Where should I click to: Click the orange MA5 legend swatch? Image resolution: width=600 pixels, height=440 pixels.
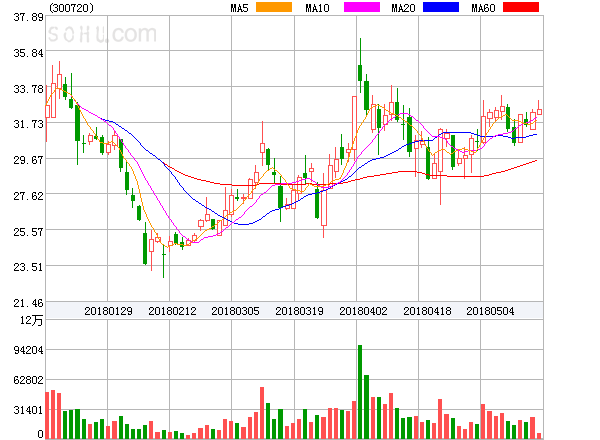[274, 7]
